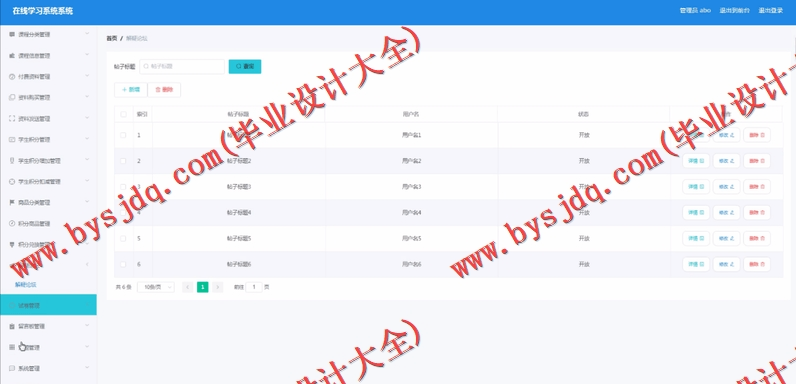Expand 系统管理 using its chevron

click(x=87, y=367)
